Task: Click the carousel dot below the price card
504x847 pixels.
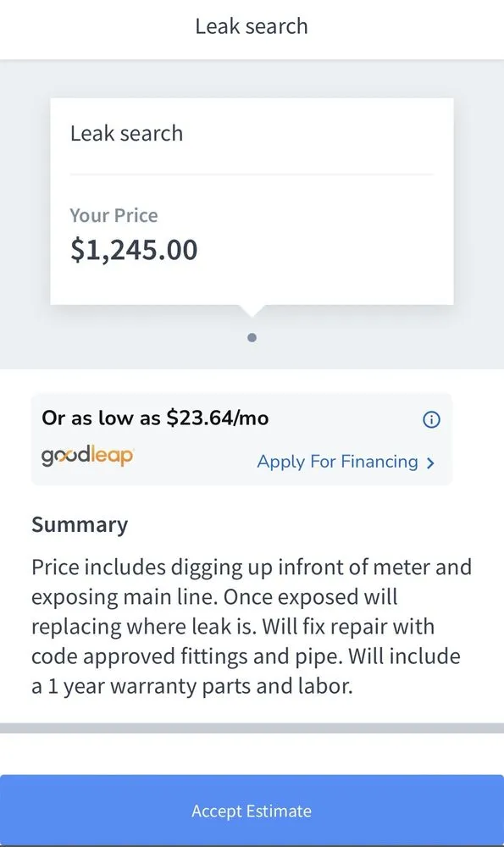Action: pyautogui.click(x=252, y=336)
